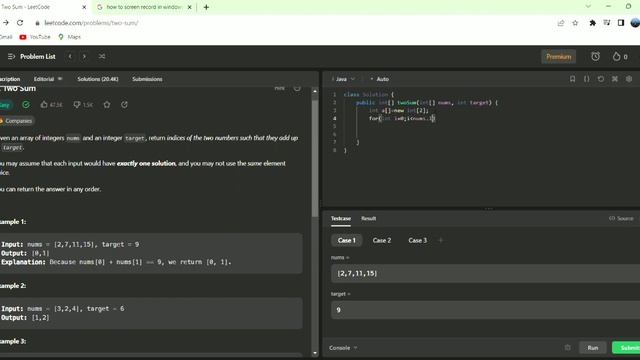Bookmark this page star icon

click(x=575, y=23)
